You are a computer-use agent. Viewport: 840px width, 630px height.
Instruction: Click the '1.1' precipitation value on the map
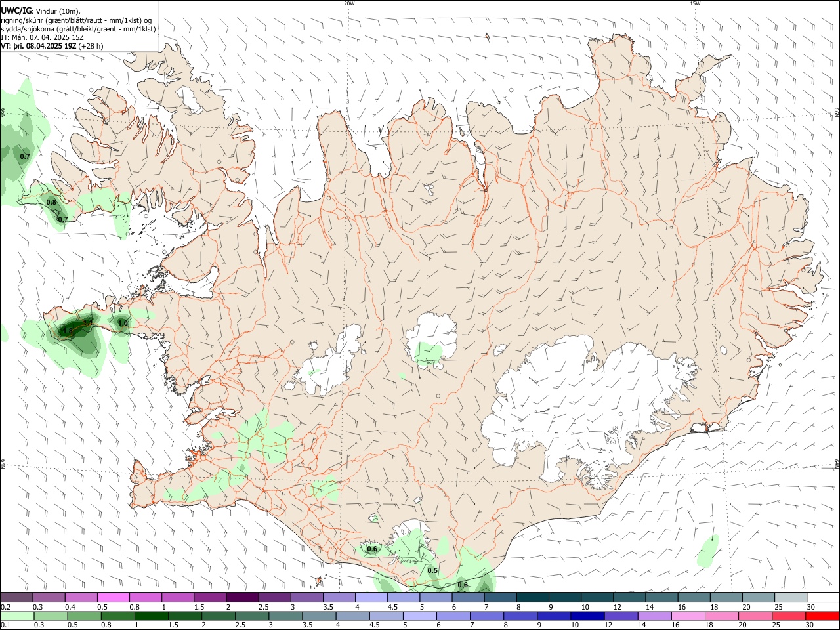tap(87, 322)
